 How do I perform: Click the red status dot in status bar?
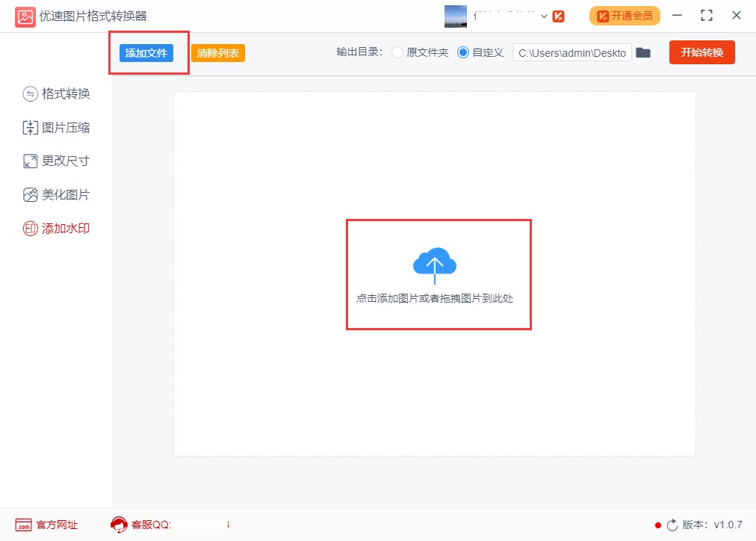pos(658,525)
